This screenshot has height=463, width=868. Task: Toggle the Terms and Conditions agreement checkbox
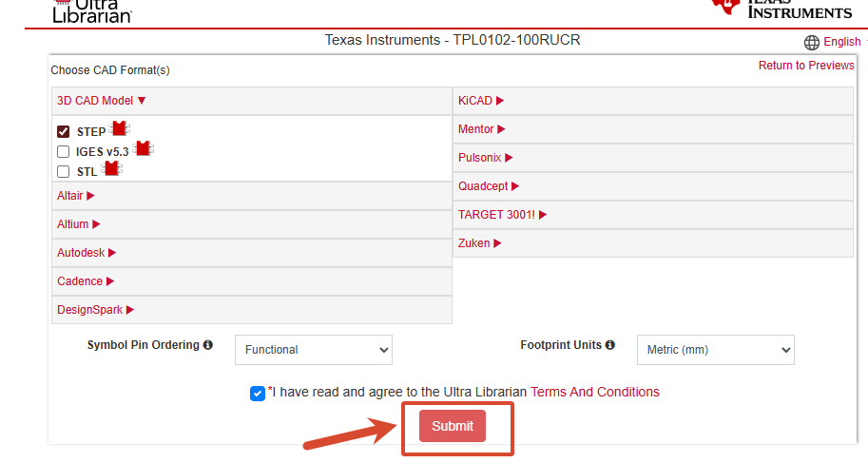coord(258,394)
